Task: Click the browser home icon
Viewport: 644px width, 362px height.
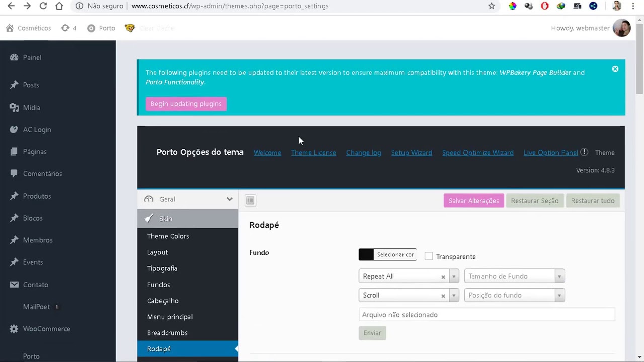Action: 59,6
